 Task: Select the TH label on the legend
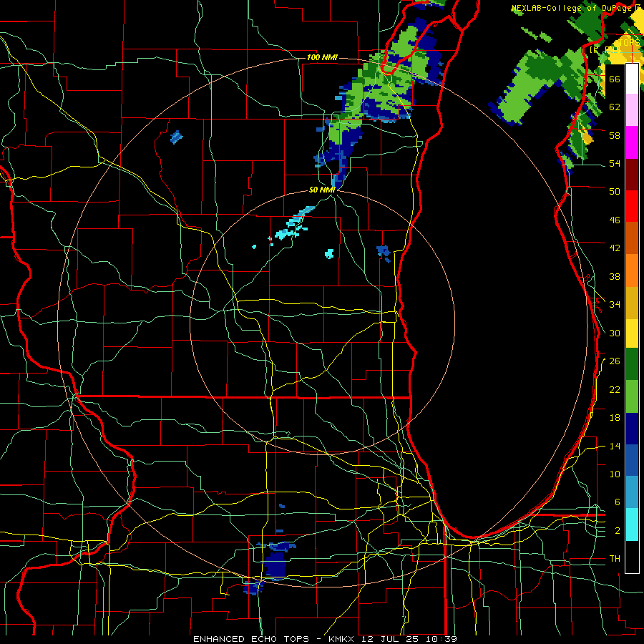coord(615,559)
